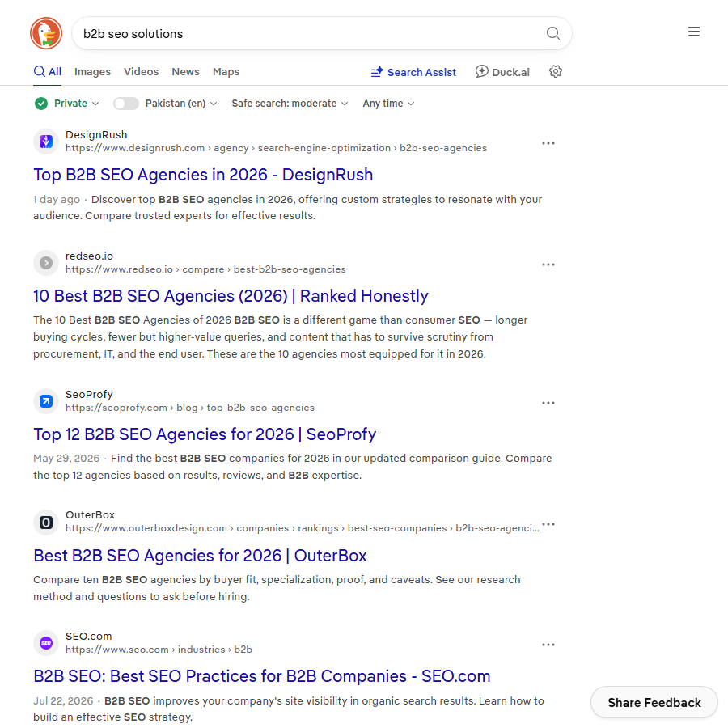Screen dimensions: 728x728
Task: Open the Any time filter dropdown
Action: 388,103
